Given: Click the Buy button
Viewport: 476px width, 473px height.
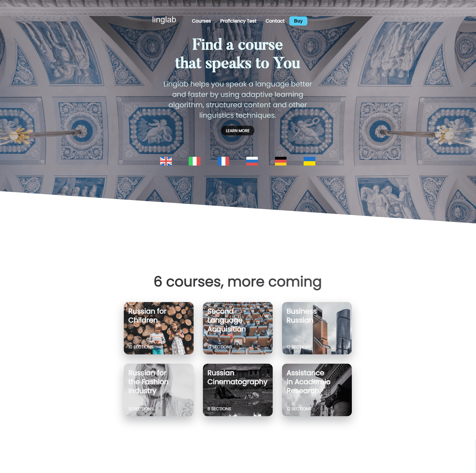Looking at the screenshot, I should pos(298,21).
